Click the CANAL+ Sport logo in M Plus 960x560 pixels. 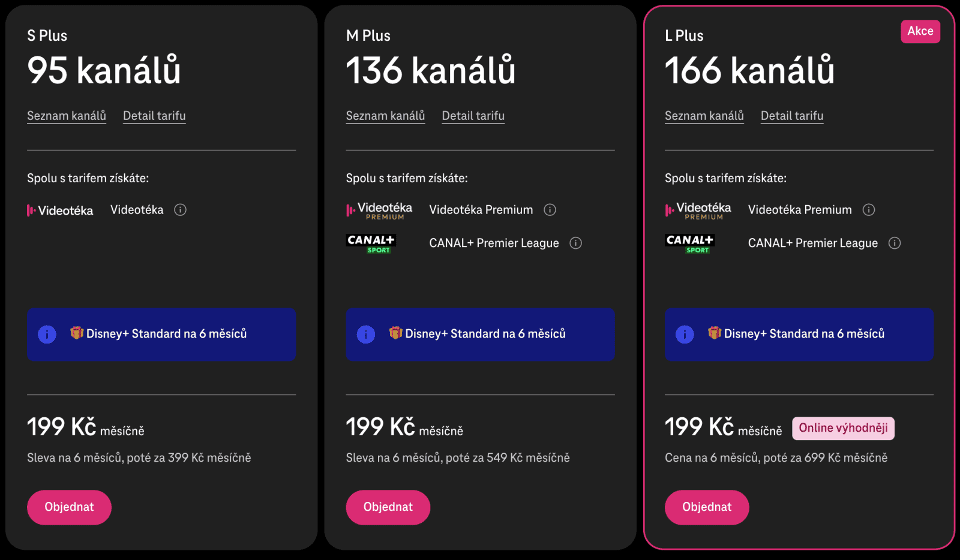tap(371, 243)
